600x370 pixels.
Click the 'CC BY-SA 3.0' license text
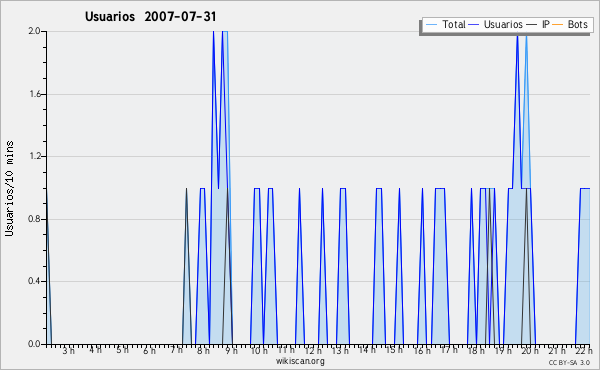569,362
